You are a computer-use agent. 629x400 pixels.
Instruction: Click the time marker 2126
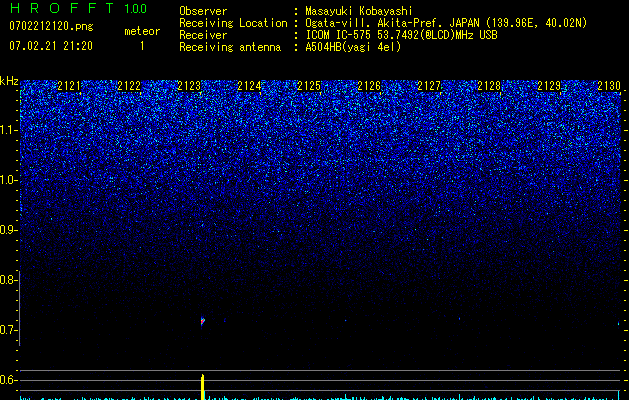[x=369, y=86]
